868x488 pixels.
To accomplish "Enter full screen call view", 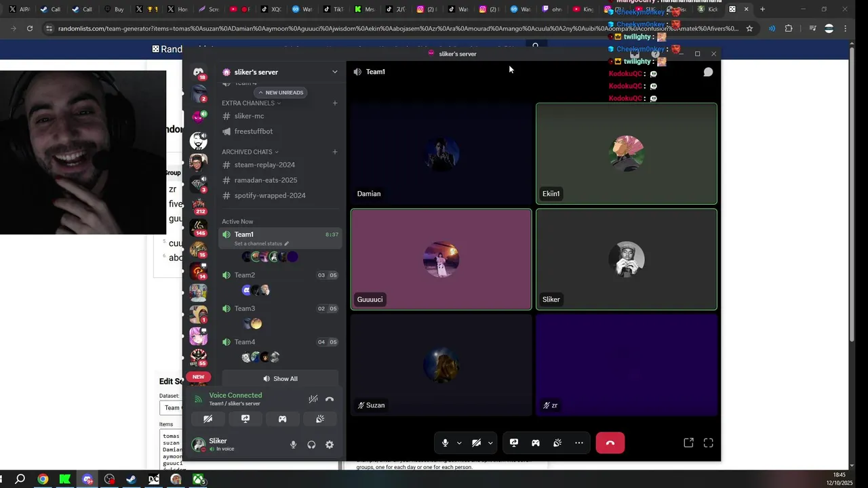I will click(708, 443).
